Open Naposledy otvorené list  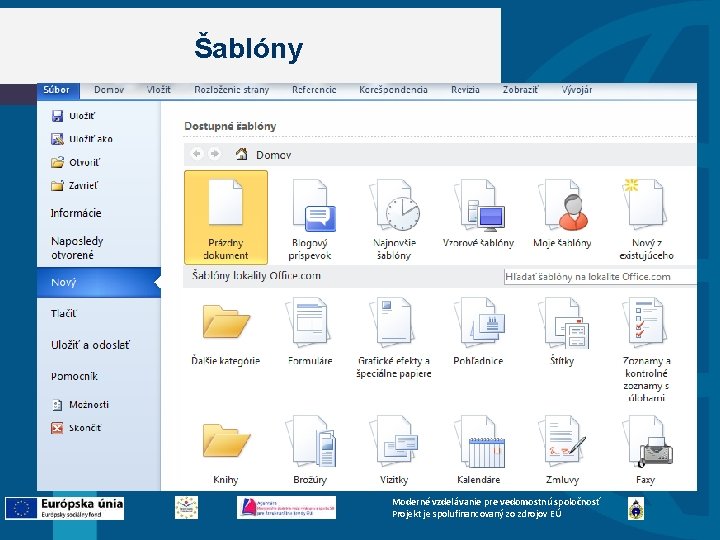(x=77, y=248)
